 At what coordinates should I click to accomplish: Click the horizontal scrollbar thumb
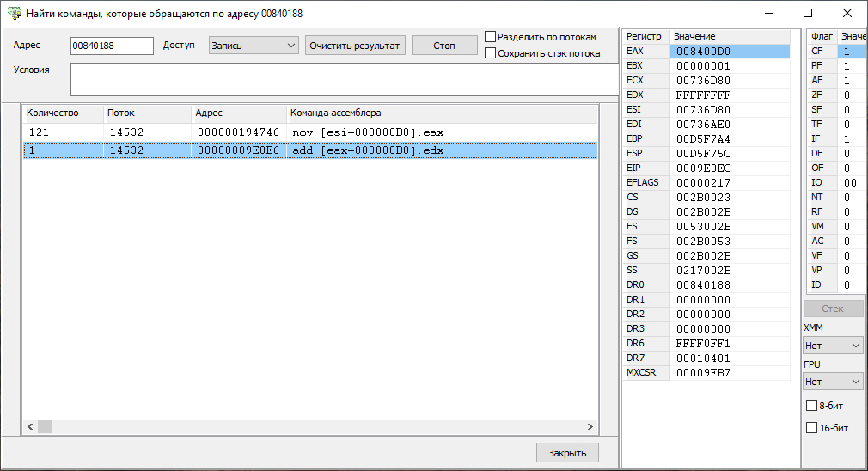tap(45, 426)
